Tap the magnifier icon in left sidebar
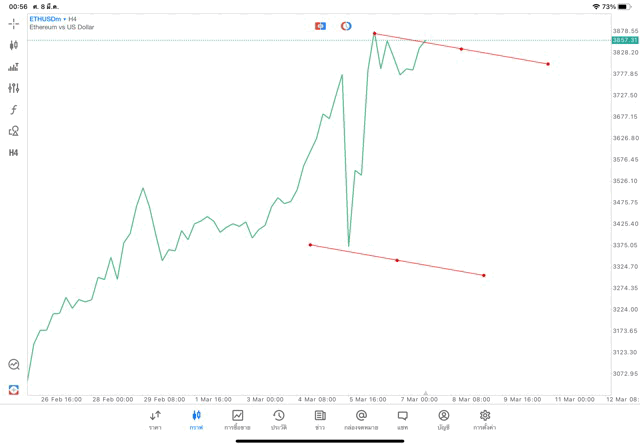The height and width of the screenshot is (447, 640). [14, 365]
